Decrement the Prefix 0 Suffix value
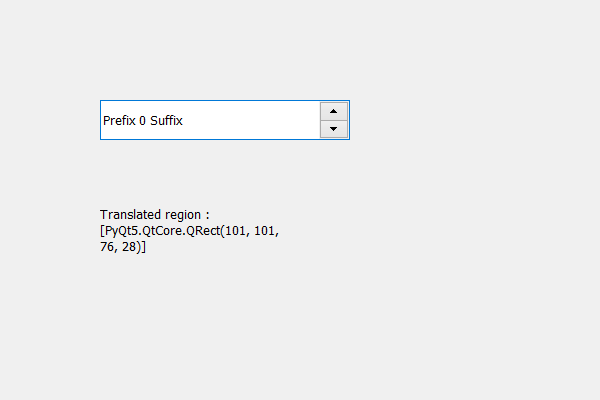The image size is (600, 400). (x=333, y=129)
